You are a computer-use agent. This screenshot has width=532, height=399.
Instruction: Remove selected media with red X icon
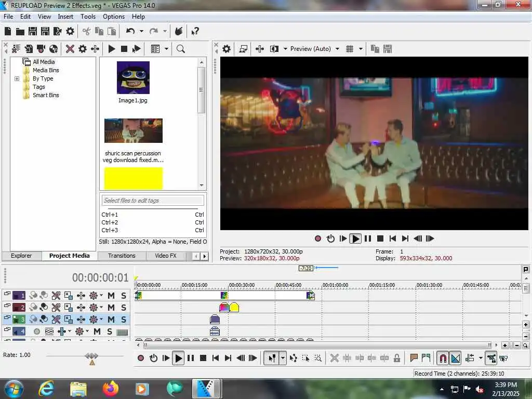pyautogui.click(x=70, y=49)
